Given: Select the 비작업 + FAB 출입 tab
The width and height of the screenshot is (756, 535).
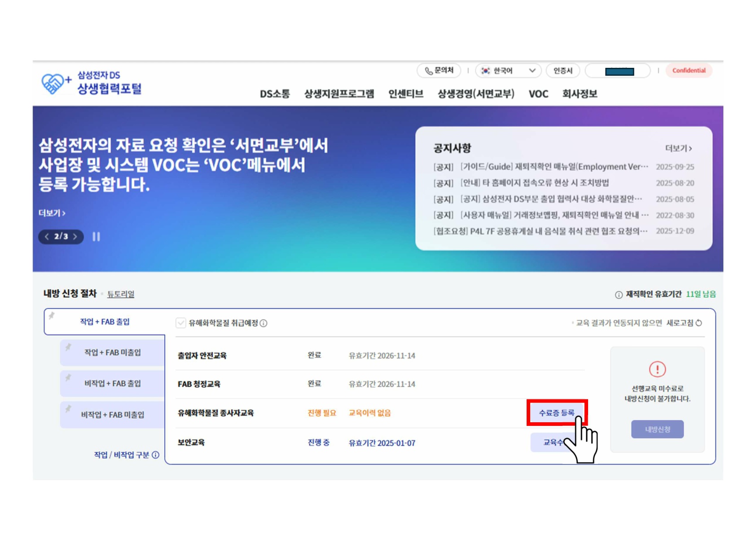Looking at the screenshot, I should click(113, 384).
